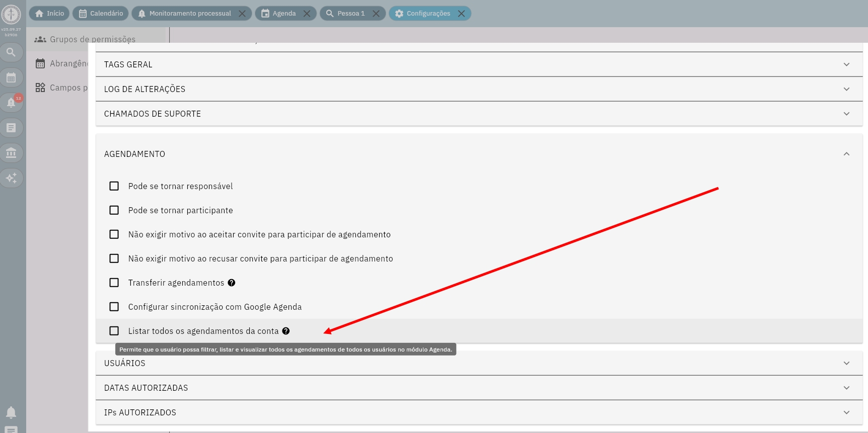Click the sparkle AI icon in sidebar

click(x=11, y=178)
